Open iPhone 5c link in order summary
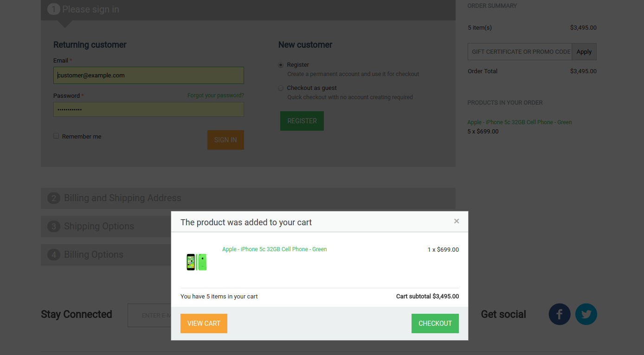The width and height of the screenshot is (644, 355). (x=520, y=122)
